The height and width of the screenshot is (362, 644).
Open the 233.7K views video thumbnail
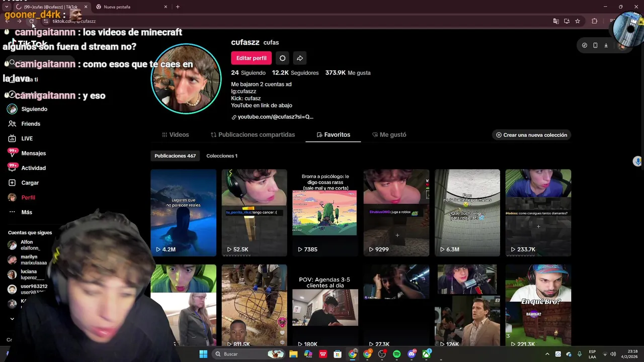pos(538,213)
